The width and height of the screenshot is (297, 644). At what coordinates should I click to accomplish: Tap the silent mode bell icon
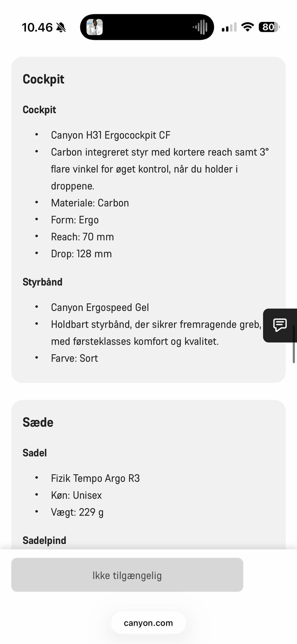[x=61, y=28]
